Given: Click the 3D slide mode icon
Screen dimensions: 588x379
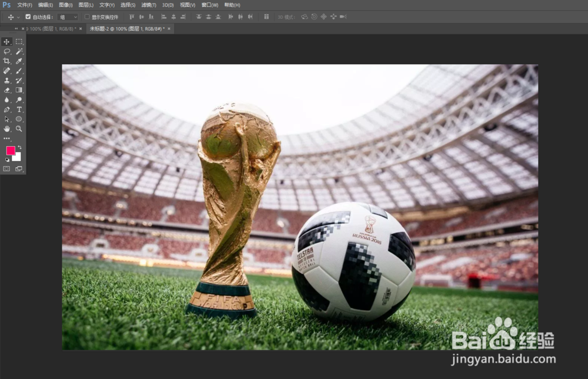Looking at the screenshot, I should (333, 17).
